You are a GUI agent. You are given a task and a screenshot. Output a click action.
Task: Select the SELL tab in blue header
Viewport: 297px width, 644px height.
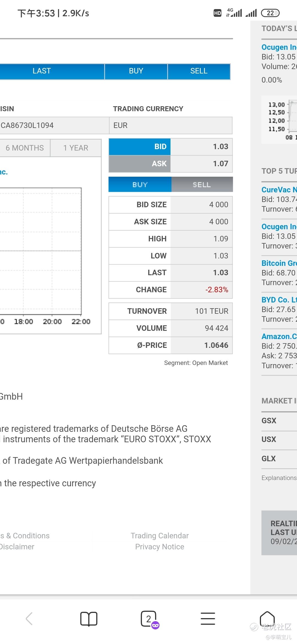pos(199,71)
